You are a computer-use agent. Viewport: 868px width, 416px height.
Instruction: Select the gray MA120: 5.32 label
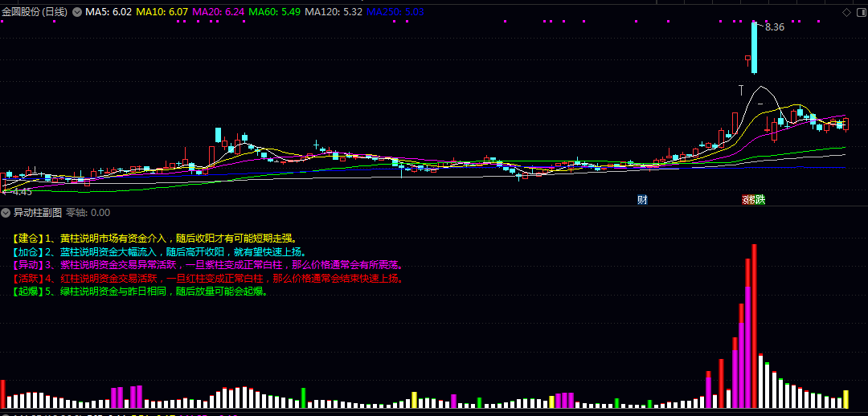(x=334, y=11)
